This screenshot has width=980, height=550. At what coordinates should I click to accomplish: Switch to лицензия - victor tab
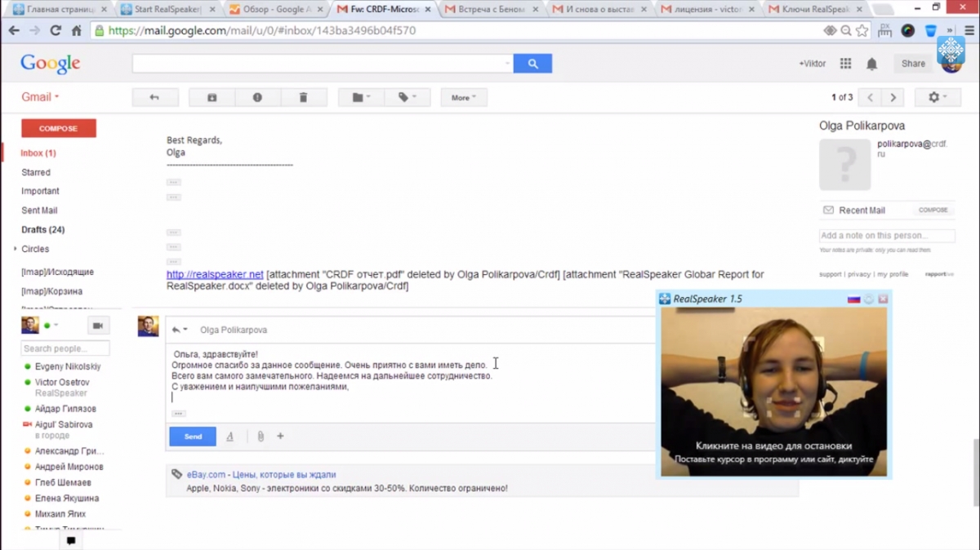[x=707, y=9]
